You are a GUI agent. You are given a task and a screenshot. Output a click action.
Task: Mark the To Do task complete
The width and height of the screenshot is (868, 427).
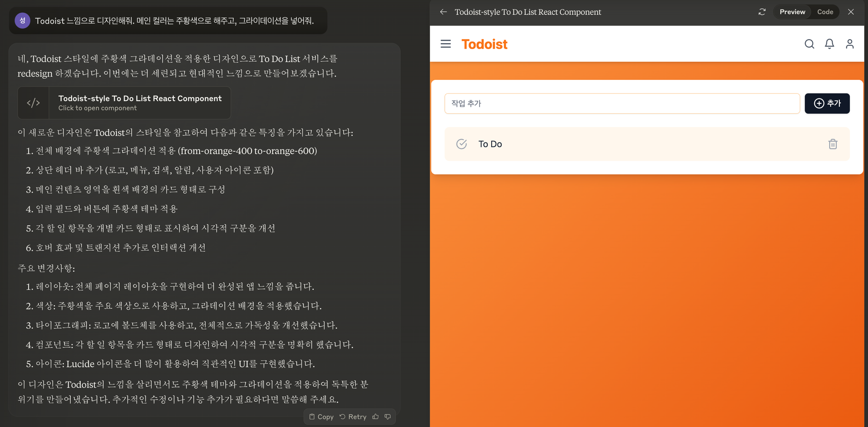(462, 144)
